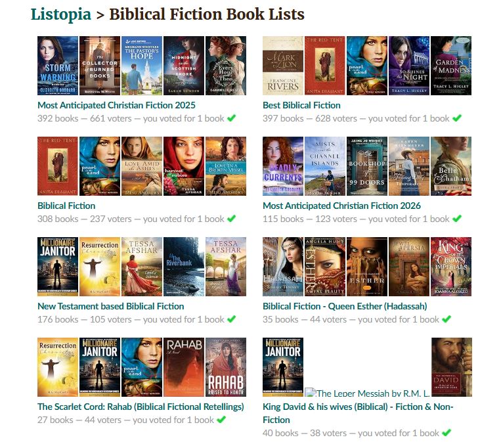Click the broken Leper Messiah image link

pyautogui.click(x=367, y=393)
